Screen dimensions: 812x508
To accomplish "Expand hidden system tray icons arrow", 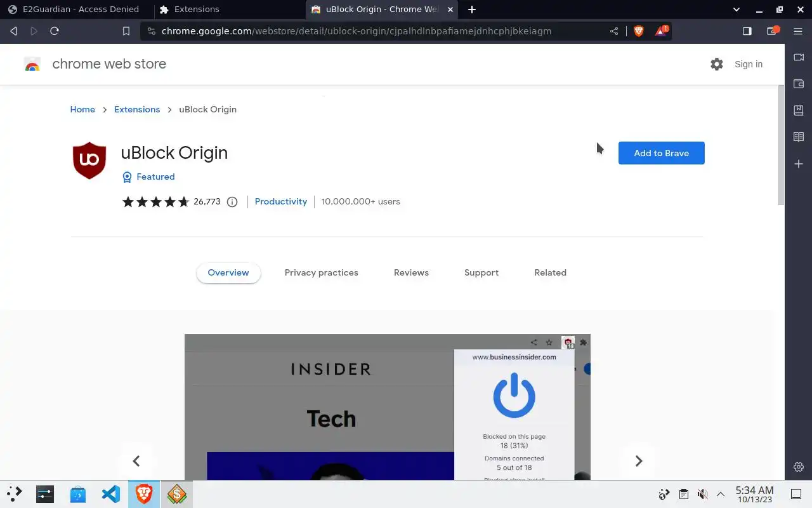I will tap(721, 494).
